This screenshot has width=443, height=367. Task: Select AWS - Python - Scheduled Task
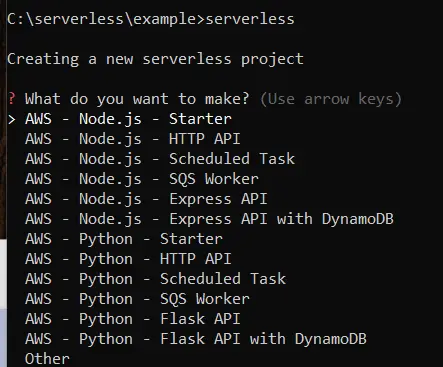(x=156, y=279)
